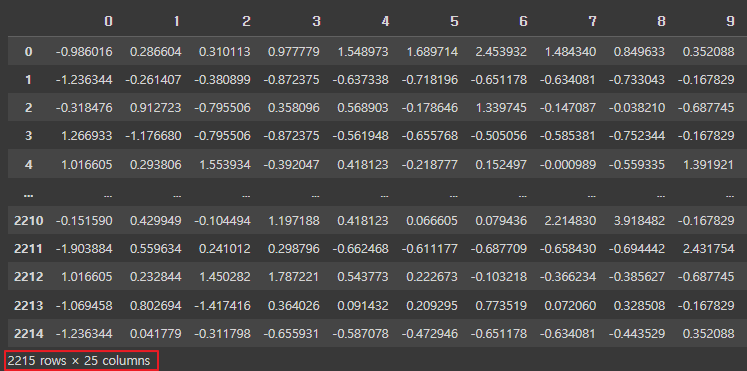Select the cell -1.176680
Viewport: 747px width, 371px height.
[x=153, y=136]
